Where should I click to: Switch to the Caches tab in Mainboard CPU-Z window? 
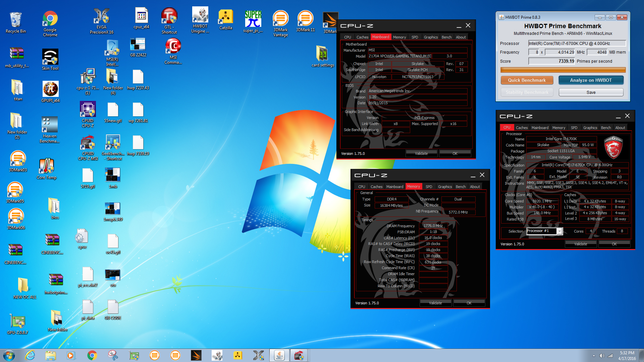tap(362, 37)
